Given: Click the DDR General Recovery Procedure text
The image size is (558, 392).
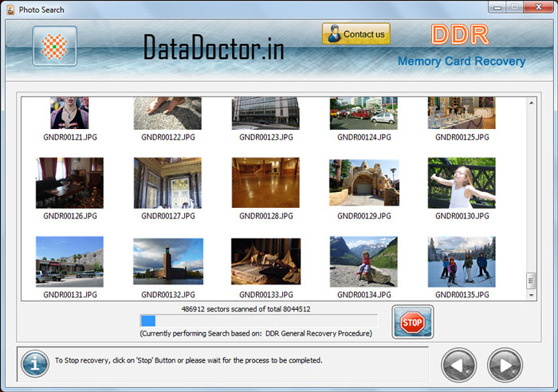Looking at the screenshot, I should pos(319,333).
